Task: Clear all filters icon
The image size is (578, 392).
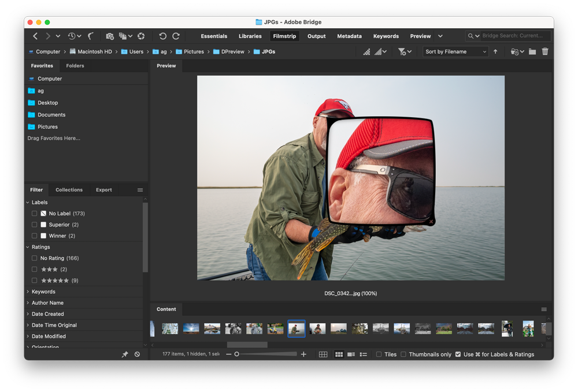Action: coord(137,354)
